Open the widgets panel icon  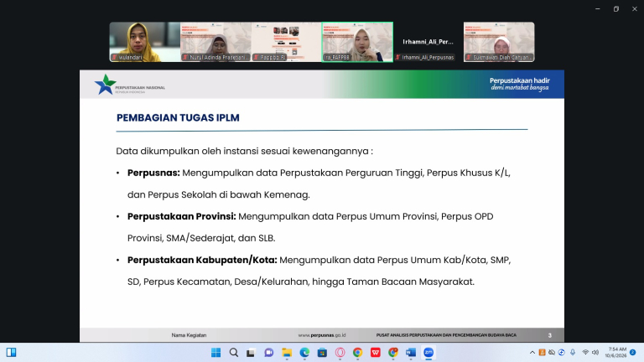tap(11, 353)
